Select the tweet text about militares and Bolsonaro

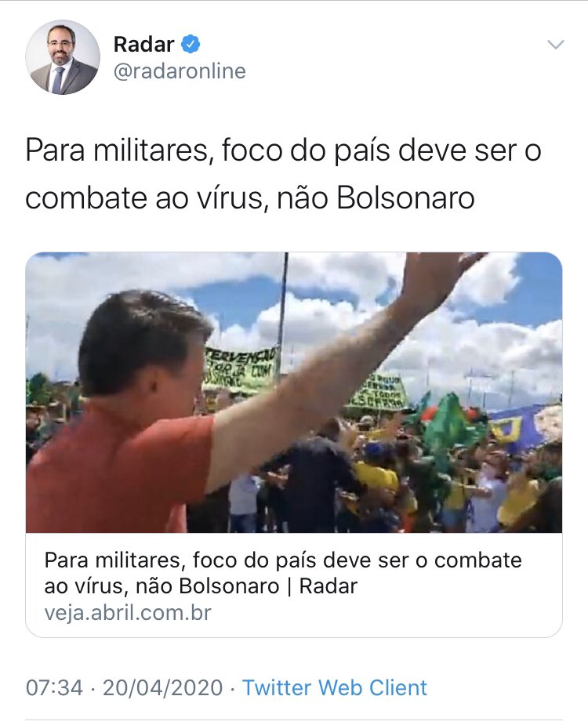click(x=283, y=174)
